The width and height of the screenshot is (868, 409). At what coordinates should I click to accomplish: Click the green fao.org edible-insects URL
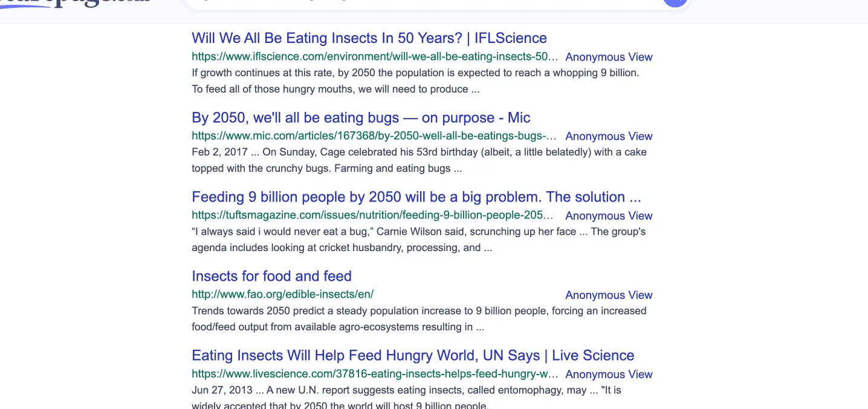(282, 295)
